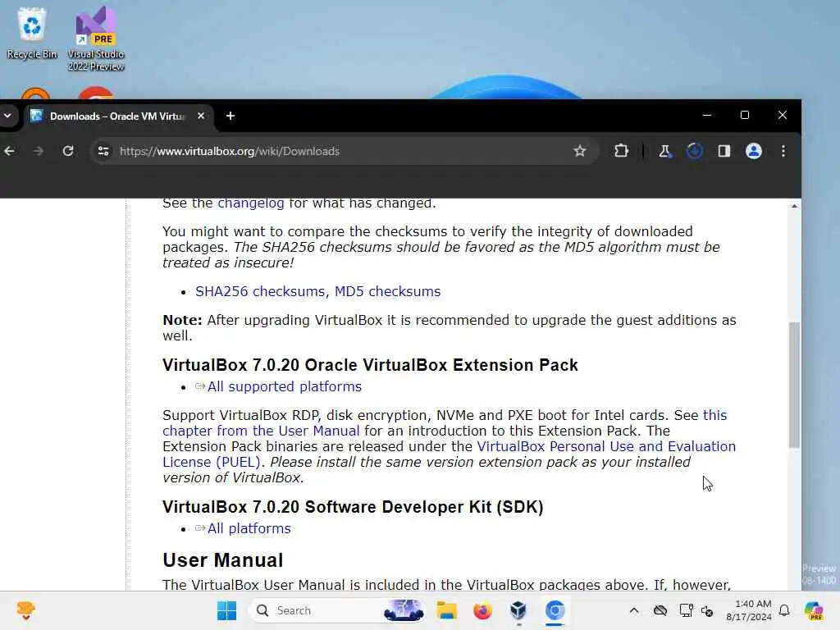Open the SHA256 checksums link
840x630 pixels.
pyautogui.click(x=260, y=291)
